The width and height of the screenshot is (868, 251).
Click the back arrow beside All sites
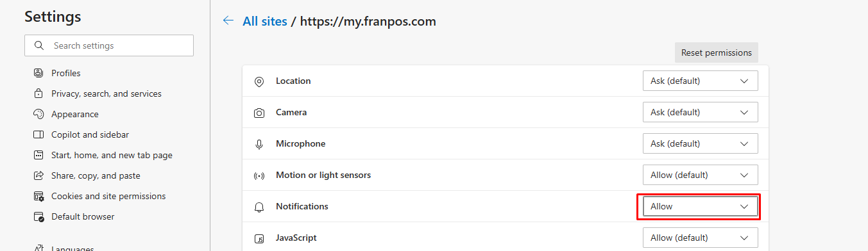[x=228, y=21]
